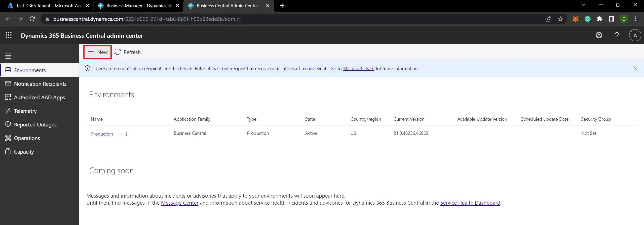Screen dimensions: 644x225
Task: Click the Application Family column header
Action: pyautogui.click(x=192, y=119)
